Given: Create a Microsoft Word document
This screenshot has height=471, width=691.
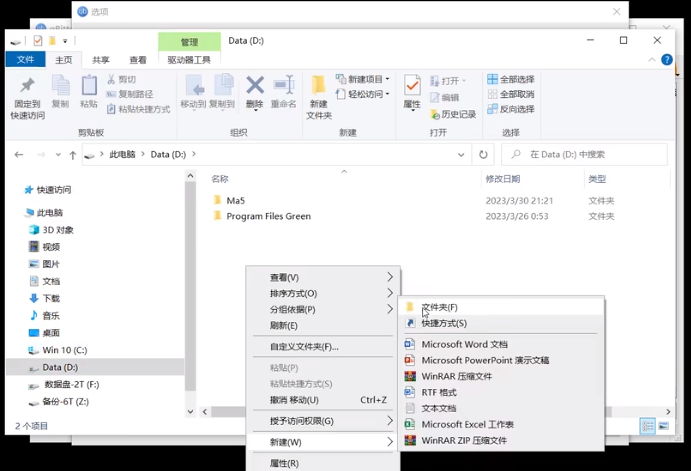Looking at the screenshot, I should [501, 344].
